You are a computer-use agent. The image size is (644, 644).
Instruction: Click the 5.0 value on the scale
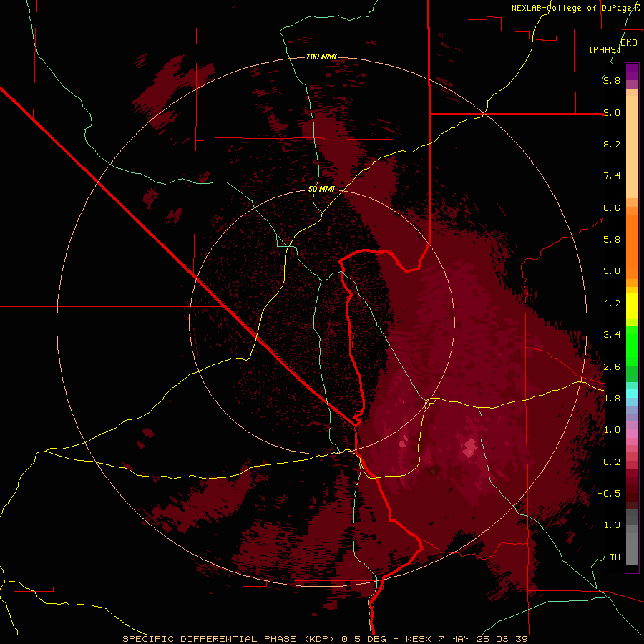point(612,271)
